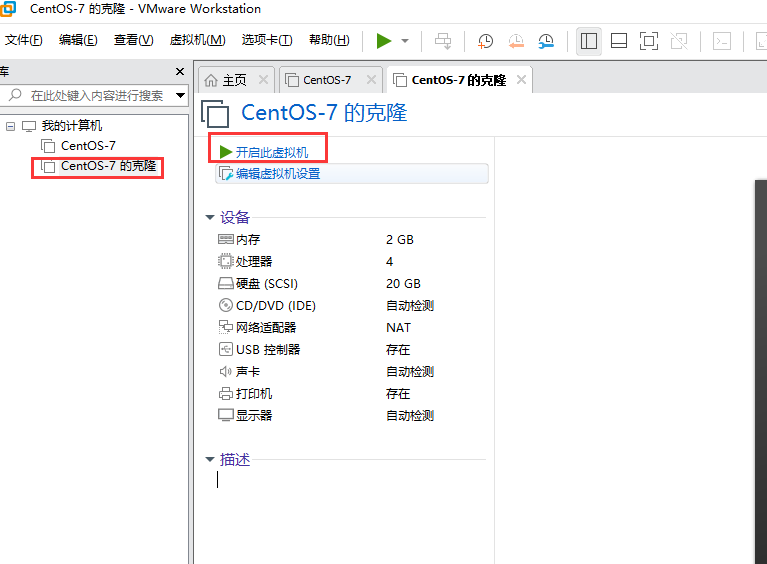This screenshot has height=564, width=767.
Task: Click the console view toolbar icon
Action: (x=722, y=41)
